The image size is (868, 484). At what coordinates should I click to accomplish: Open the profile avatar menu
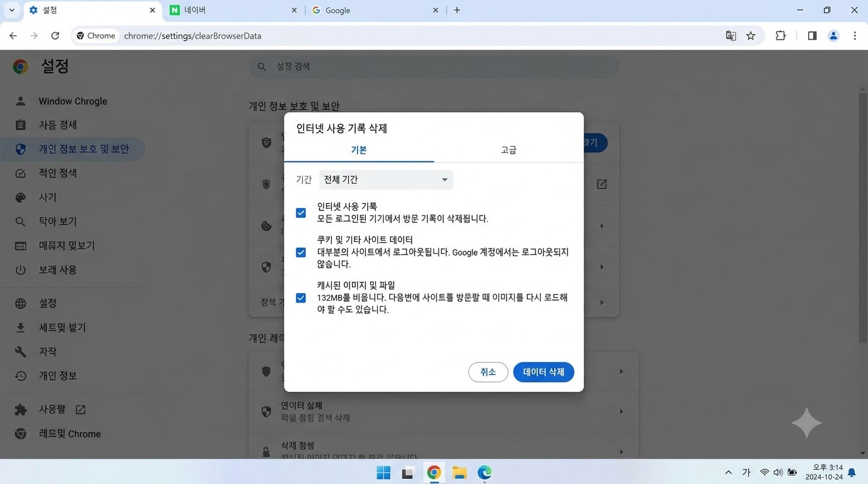[833, 36]
